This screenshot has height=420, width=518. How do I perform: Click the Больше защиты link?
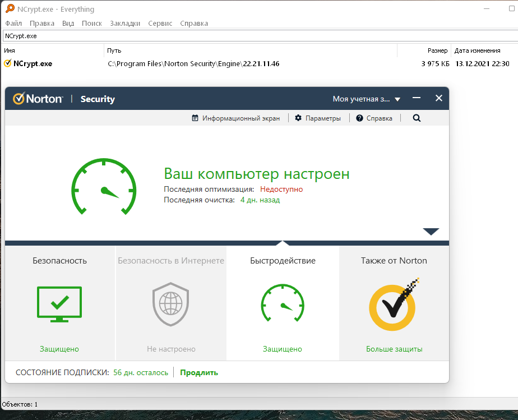tap(394, 349)
